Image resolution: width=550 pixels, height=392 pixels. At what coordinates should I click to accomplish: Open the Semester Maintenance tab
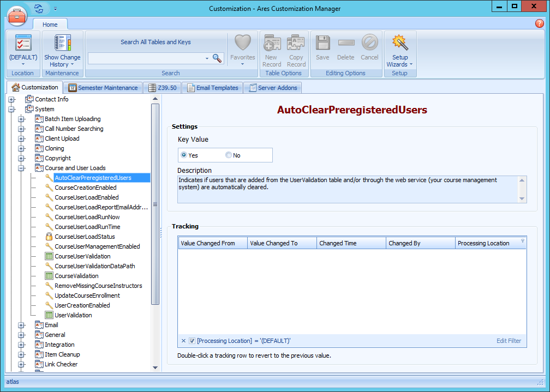click(103, 87)
